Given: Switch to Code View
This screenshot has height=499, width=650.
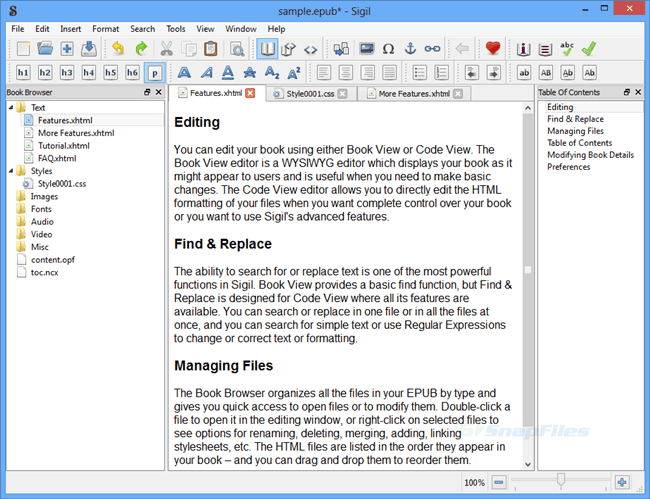Looking at the screenshot, I should [310, 50].
